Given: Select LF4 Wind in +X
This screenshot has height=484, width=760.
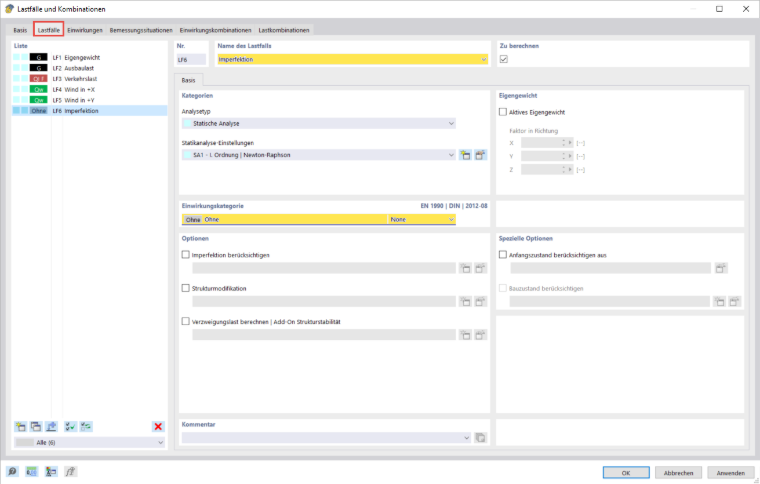Looking at the screenshot, I should point(90,89).
